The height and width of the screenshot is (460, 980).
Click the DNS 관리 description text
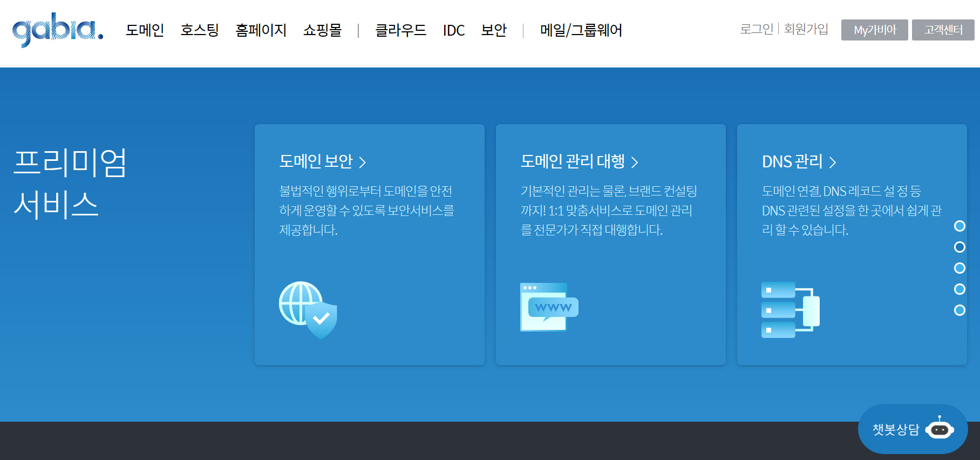pos(852,210)
